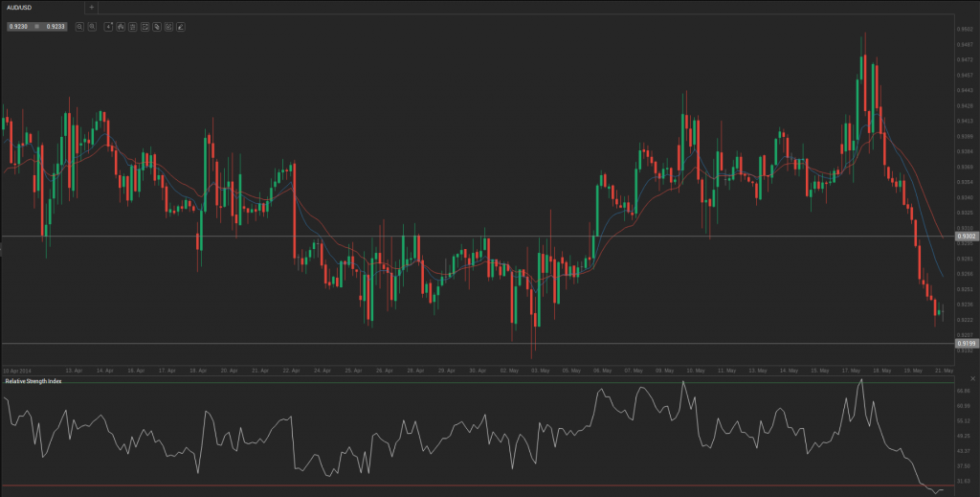Click the small square between bid and ask

tap(37, 27)
